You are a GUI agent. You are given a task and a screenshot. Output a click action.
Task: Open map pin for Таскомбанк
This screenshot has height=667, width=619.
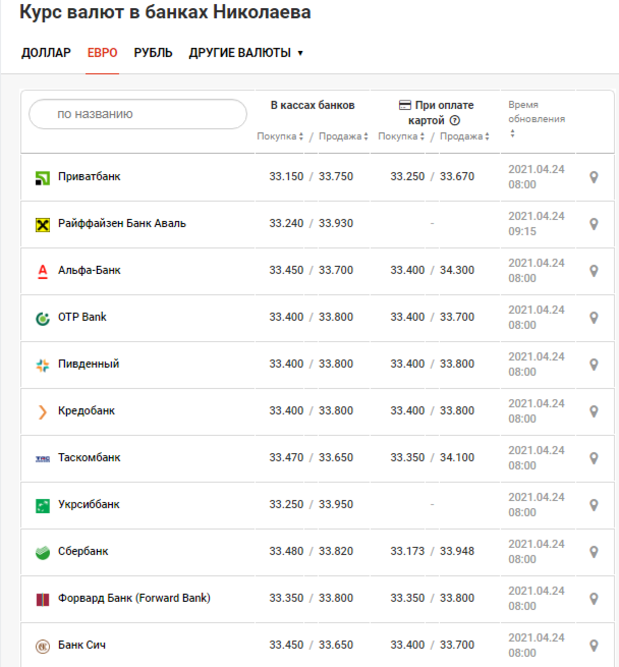pyautogui.click(x=594, y=458)
